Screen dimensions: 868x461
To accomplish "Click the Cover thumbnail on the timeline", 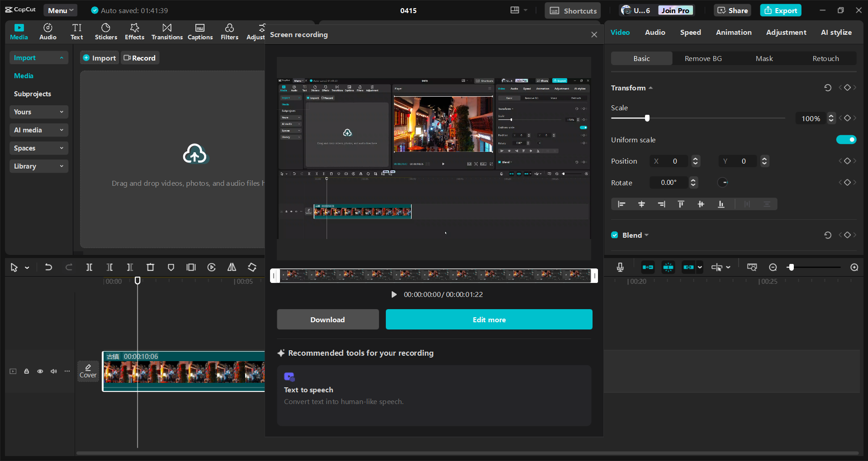I will (x=88, y=371).
